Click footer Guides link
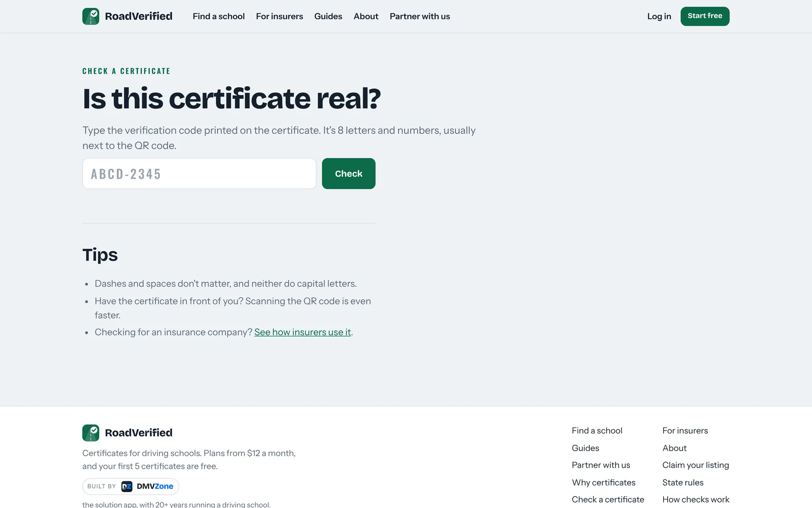812x508 pixels. pyautogui.click(x=585, y=448)
